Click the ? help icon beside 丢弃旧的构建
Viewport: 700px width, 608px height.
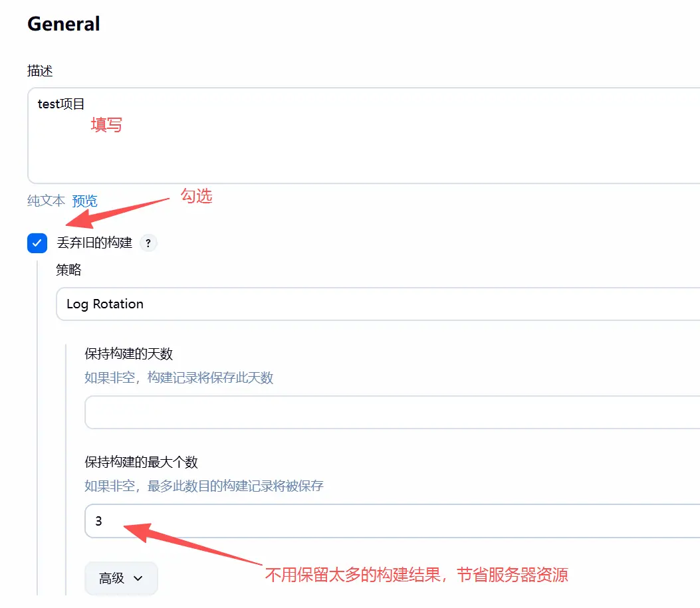tap(148, 243)
